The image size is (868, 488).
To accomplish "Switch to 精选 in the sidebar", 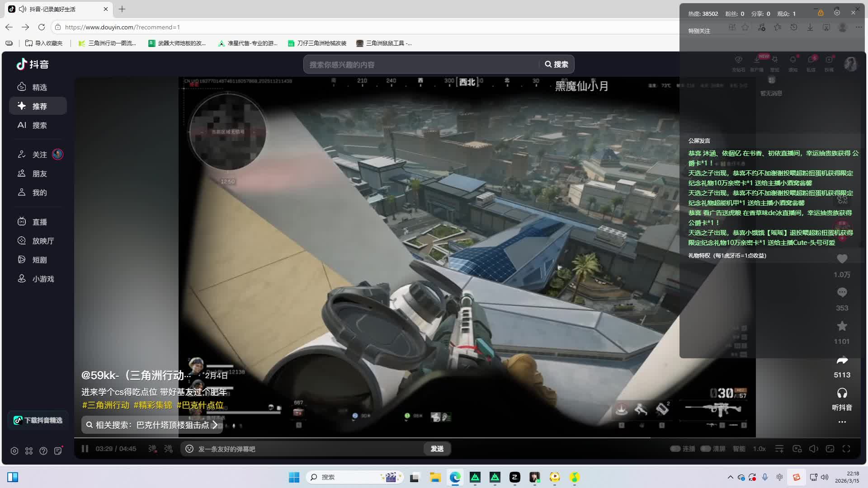I will click(39, 87).
